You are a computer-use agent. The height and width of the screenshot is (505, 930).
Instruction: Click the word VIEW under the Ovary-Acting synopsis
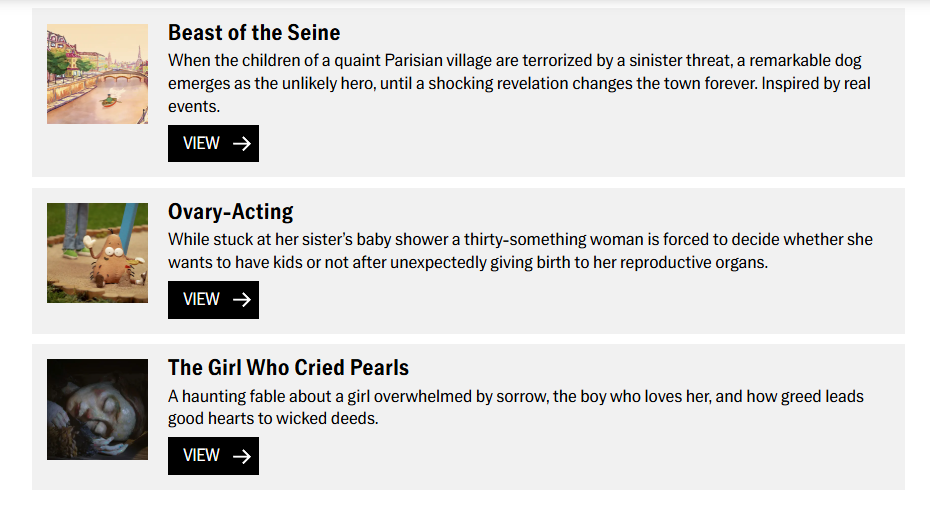[x=201, y=300]
